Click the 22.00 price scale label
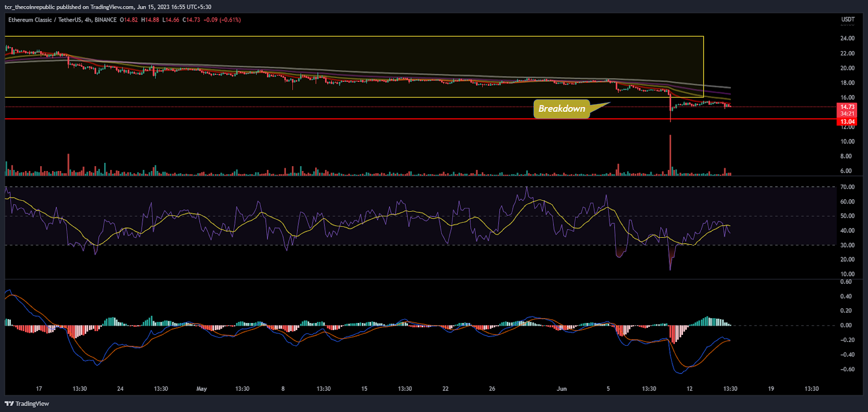Screen dimensions: 868x412 click(x=847, y=53)
